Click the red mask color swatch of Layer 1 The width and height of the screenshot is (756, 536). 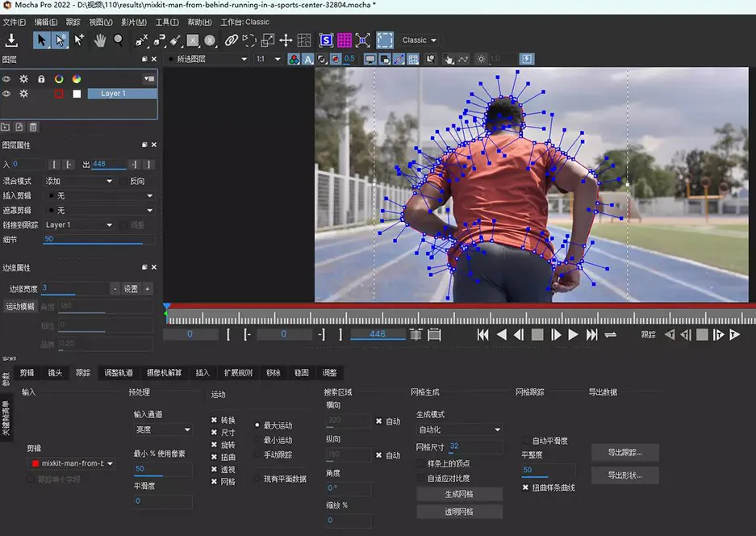(59, 94)
